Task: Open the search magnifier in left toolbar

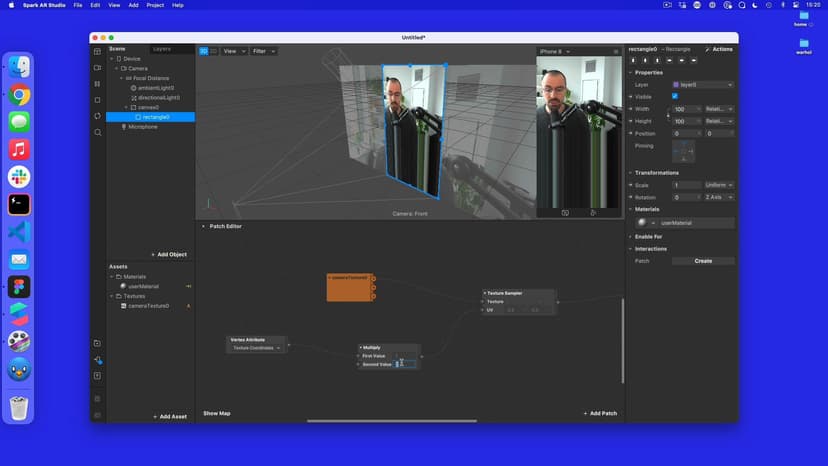Action: click(98, 133)
